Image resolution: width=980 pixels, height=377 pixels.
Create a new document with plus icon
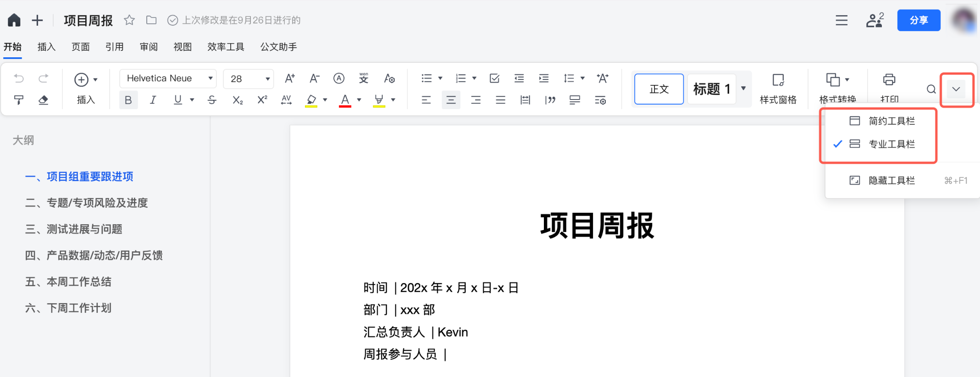tap(38, 20)
